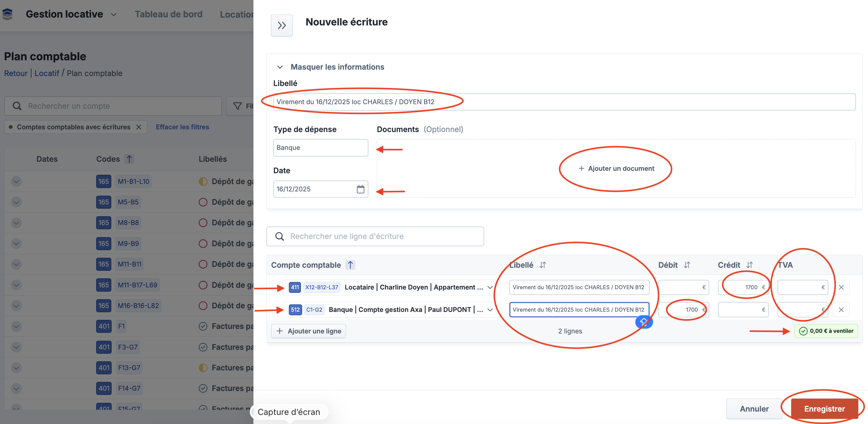Image resolution: width=868 pixels, height=424 pixels.
Task: Delete the 411 Locataire line with X
Action: tap(841, 287)
